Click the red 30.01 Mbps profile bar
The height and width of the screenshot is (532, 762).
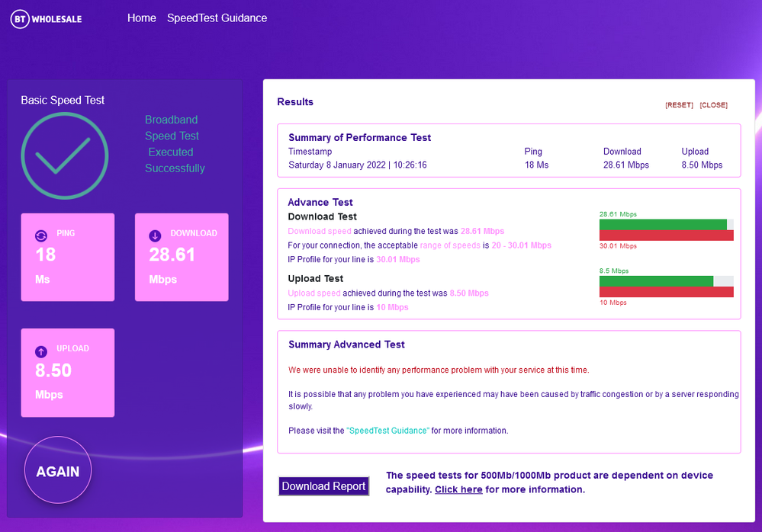coord(666,236)
